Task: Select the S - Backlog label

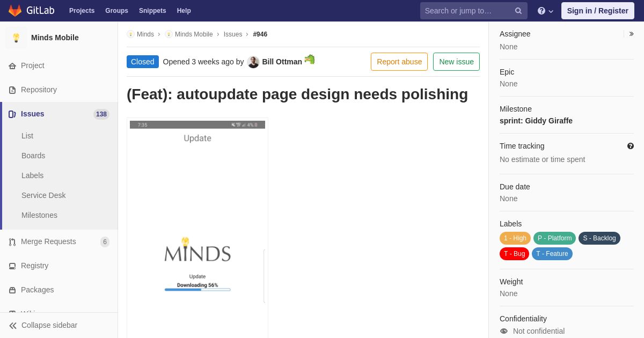Action: pyautogui.click(x=599, y=238)
